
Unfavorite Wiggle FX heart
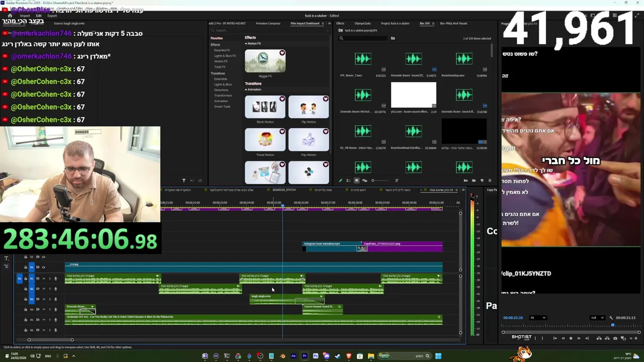pos(282,53)
